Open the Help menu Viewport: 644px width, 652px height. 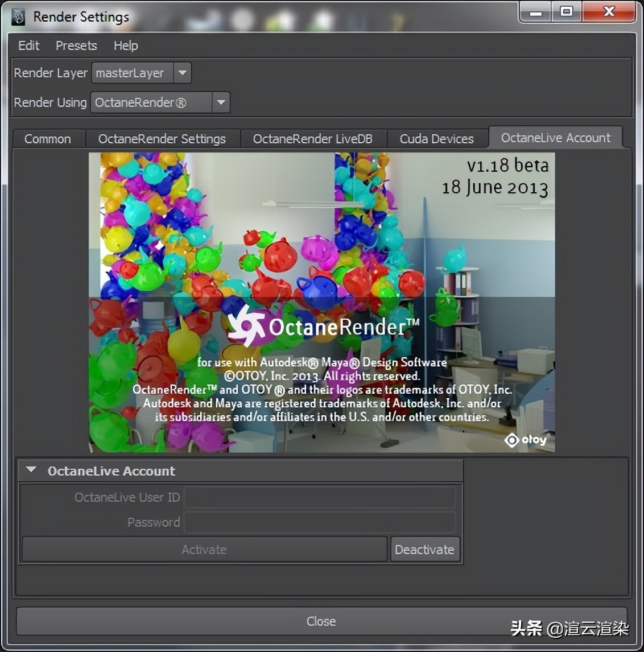(126, 46)
